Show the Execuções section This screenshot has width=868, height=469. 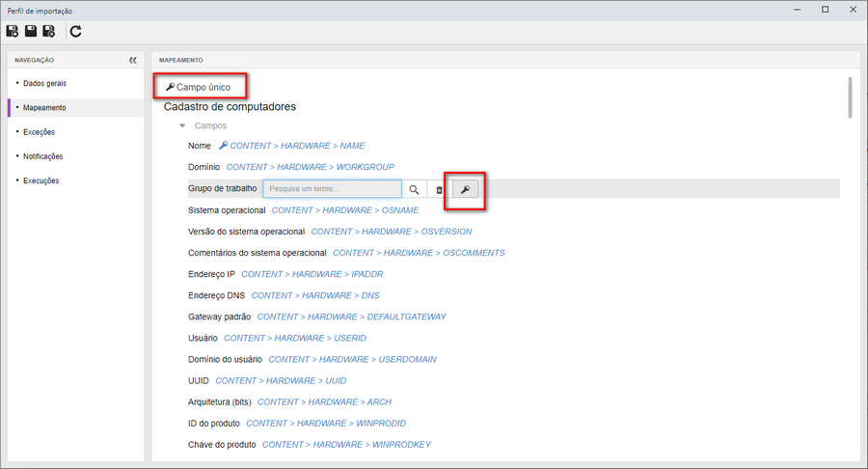click(x=41, y=180)
